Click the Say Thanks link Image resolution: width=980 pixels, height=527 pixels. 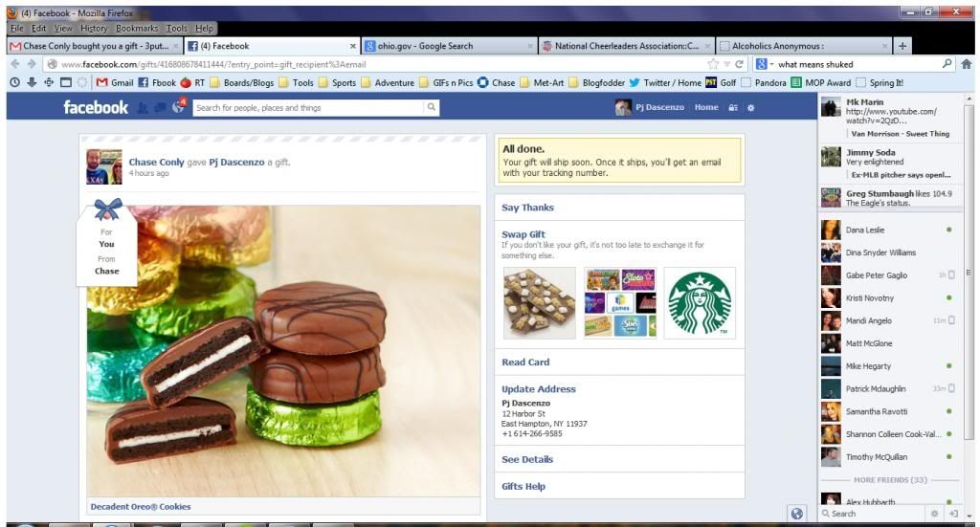pos(527,208)
